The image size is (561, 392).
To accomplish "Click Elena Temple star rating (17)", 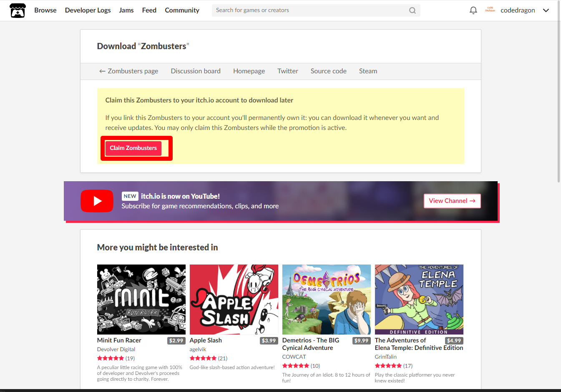I will [394, 366].
